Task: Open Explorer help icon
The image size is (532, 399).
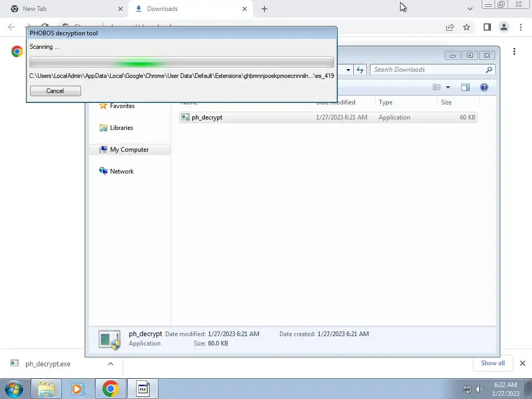Action: [x=484, y=87]
